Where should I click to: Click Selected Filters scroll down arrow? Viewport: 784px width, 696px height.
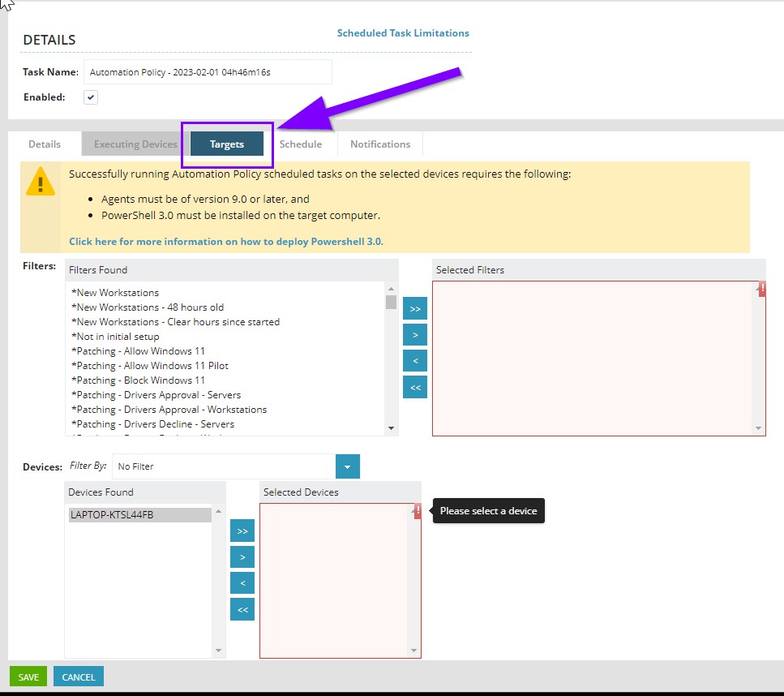[x=759, y=428]
